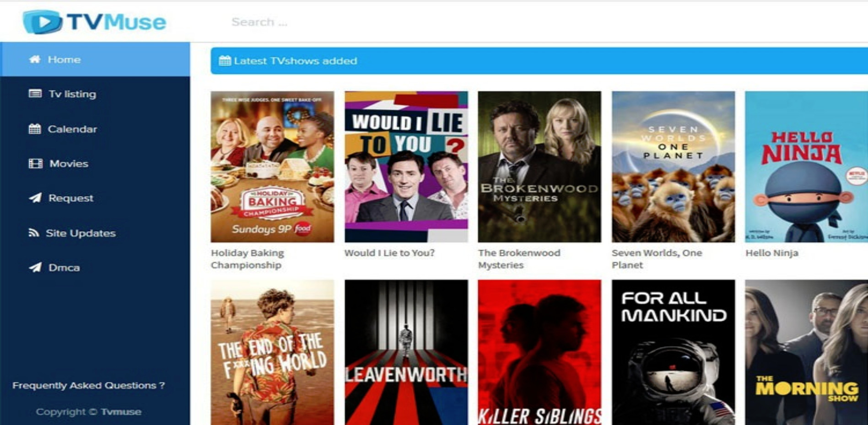Image resolution: width=868 pixels, height=425 pixels.
Task: Click the Would I Lie to You? title
Action: 389,253
